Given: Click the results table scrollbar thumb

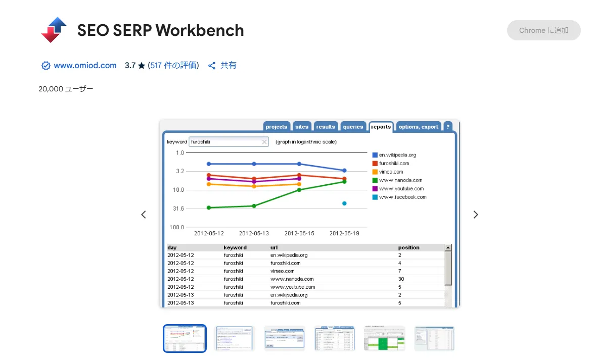Looking at the screenshot, I should pyautogui.click(x=448, y=269).
